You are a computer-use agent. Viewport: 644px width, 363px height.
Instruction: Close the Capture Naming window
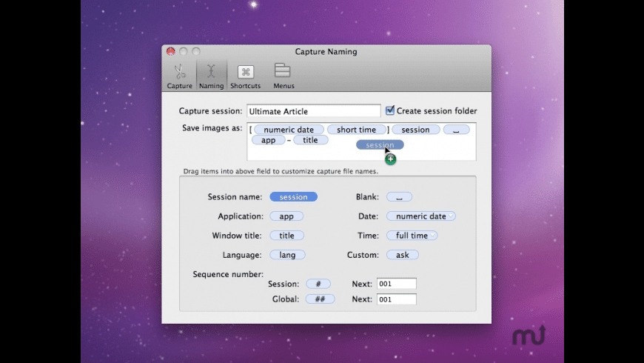[x=170, y=51]
